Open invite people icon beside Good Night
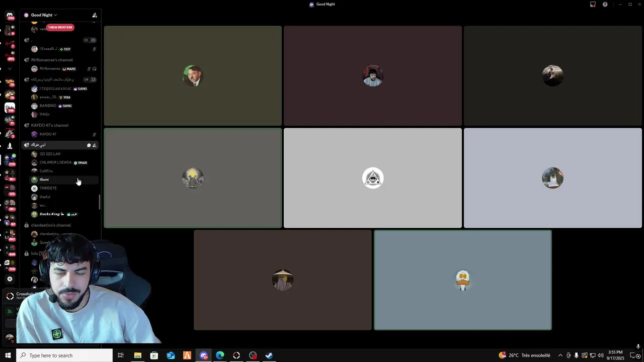The width and height of the screenshot is (644, 362). 95,15
